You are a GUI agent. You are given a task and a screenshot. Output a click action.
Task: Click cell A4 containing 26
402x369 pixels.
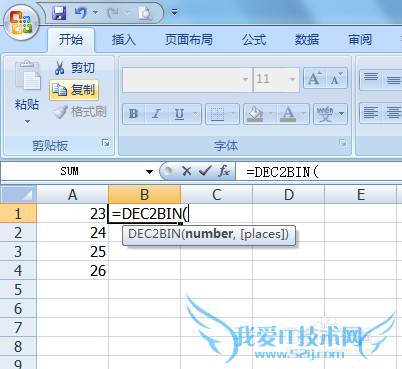click(x=72, y=270)
